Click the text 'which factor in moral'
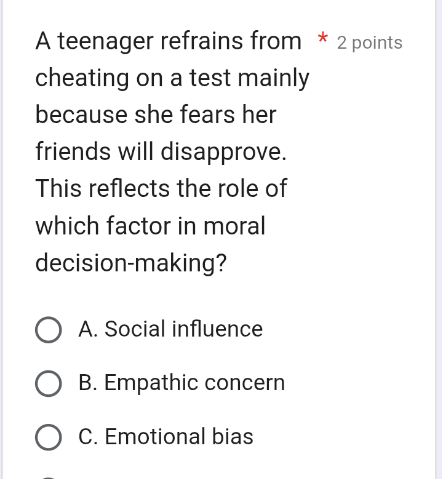The width and height of the screenshot is (442, 479). point(150,226)
